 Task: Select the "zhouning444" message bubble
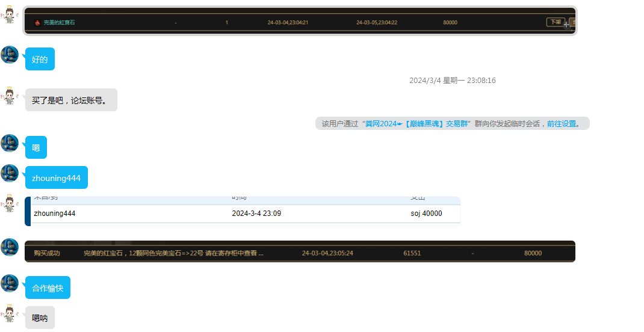pyautogui.click(x=56, y=178)
